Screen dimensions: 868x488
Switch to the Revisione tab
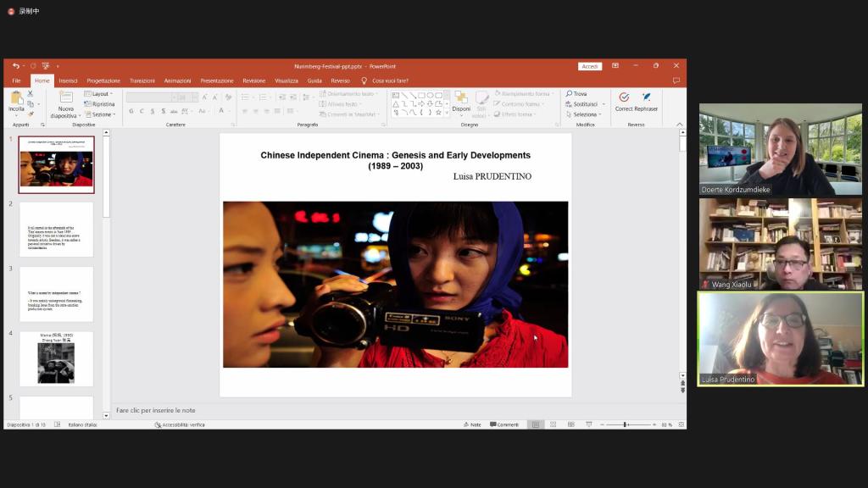[x=254, y=80]
